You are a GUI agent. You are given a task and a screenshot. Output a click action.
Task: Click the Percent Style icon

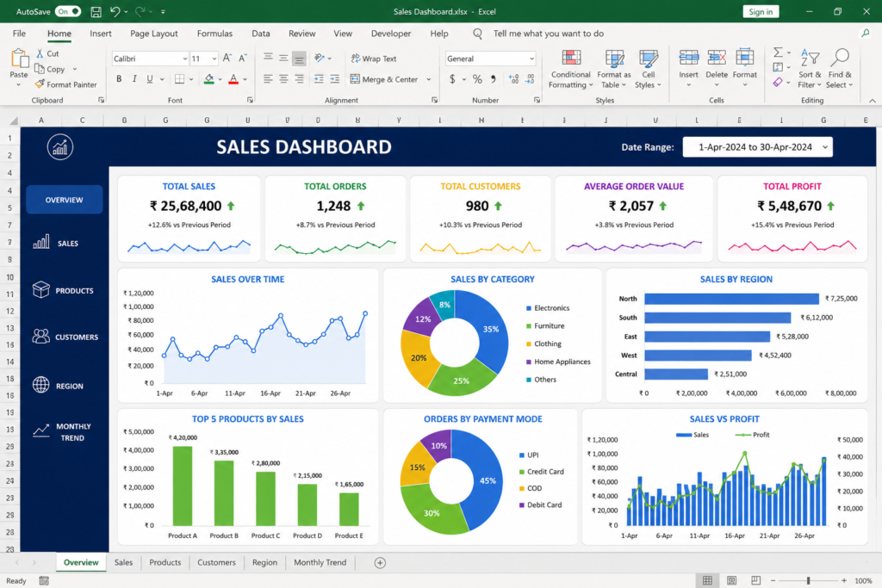click(x=477, y=79)
